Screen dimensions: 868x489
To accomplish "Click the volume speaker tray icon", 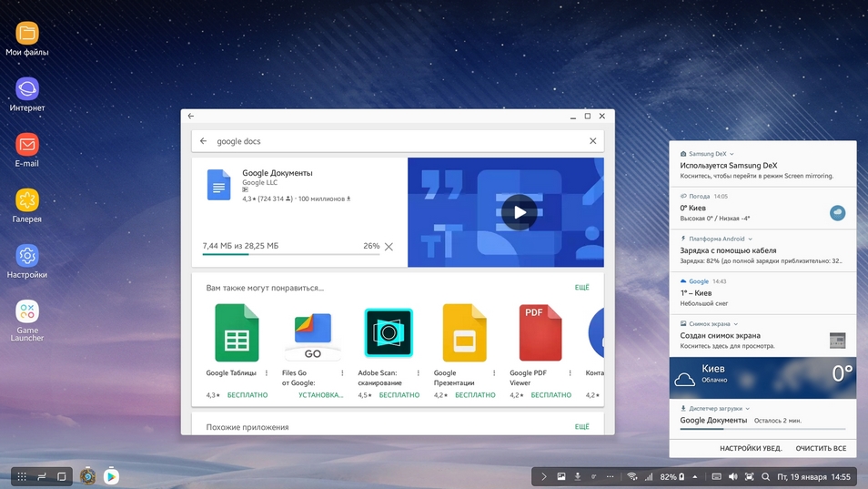I will click(733, 477).
